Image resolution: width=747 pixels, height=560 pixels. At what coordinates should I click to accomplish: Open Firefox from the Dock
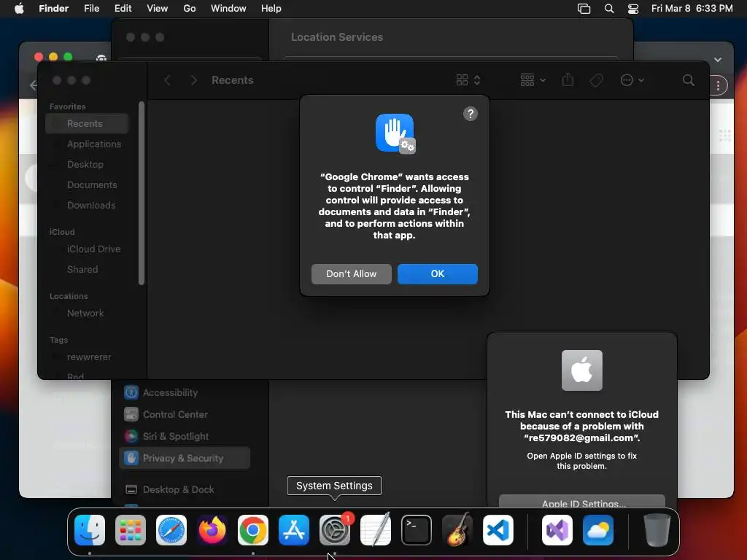tap(212, 530)
